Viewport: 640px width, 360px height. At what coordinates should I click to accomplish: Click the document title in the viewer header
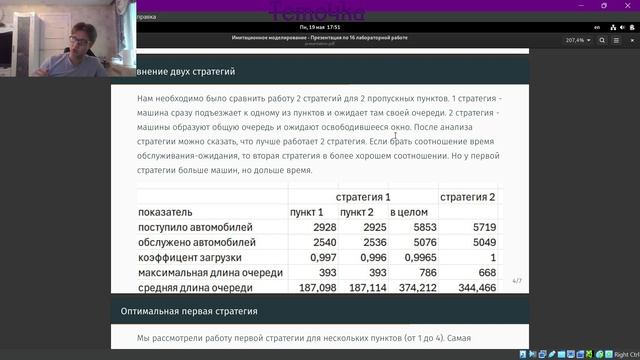320,38
